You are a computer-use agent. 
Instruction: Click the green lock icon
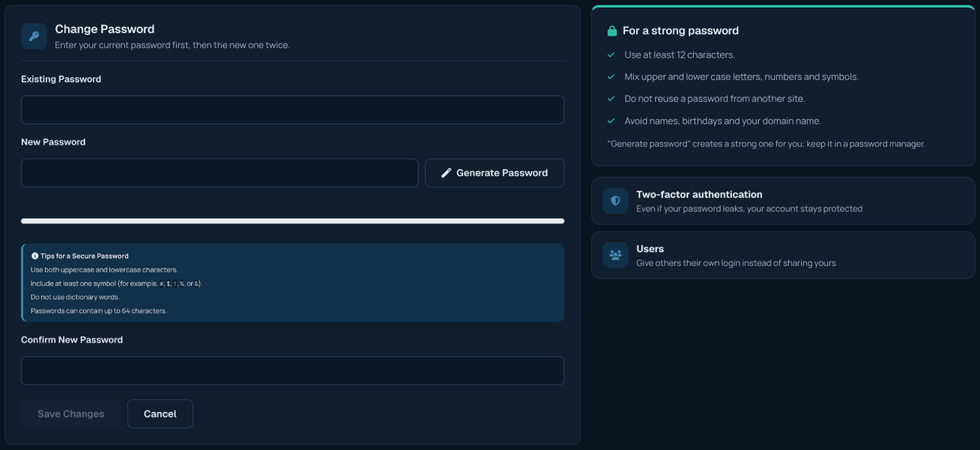pos(612,31)
